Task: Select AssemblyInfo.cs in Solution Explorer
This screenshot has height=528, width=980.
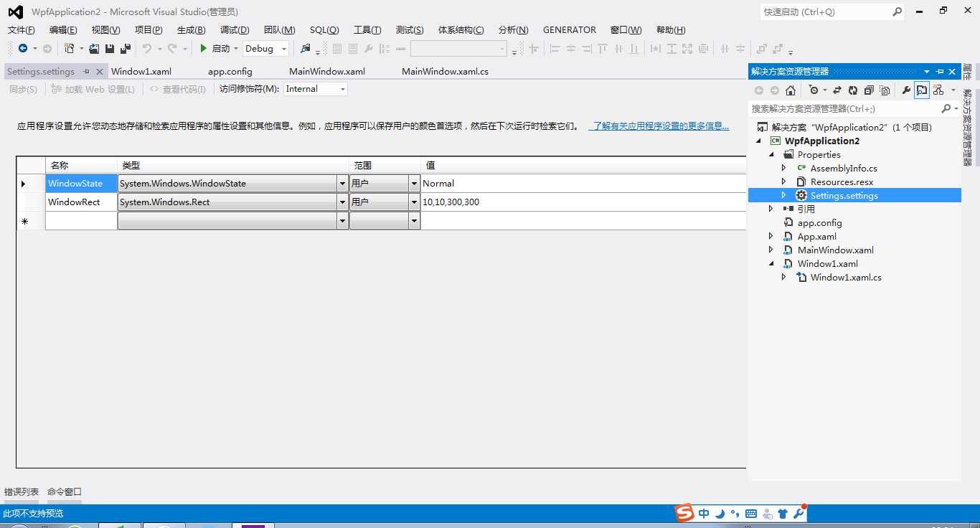Action: (844, 169)
